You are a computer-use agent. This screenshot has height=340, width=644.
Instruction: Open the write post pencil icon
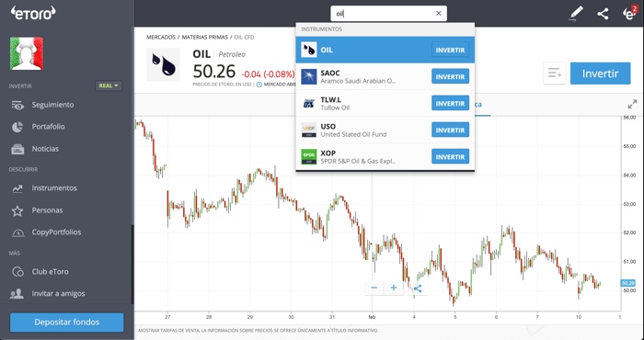click(x=576, y=13)
